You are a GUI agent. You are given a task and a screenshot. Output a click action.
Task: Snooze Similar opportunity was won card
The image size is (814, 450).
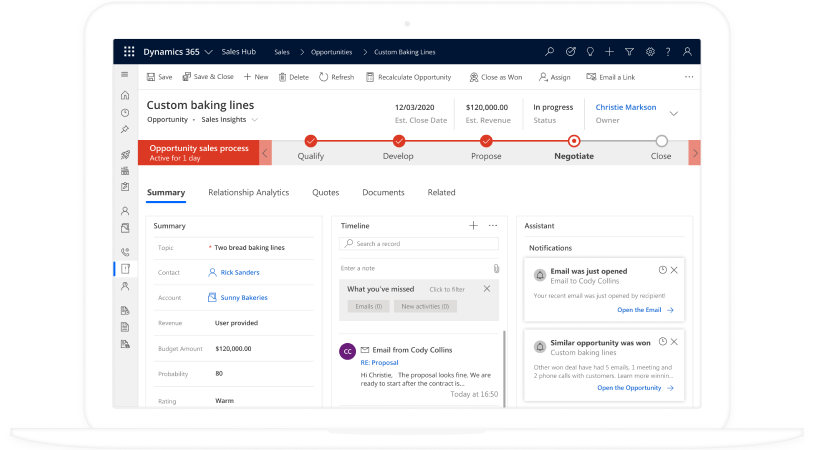[662, 342]
